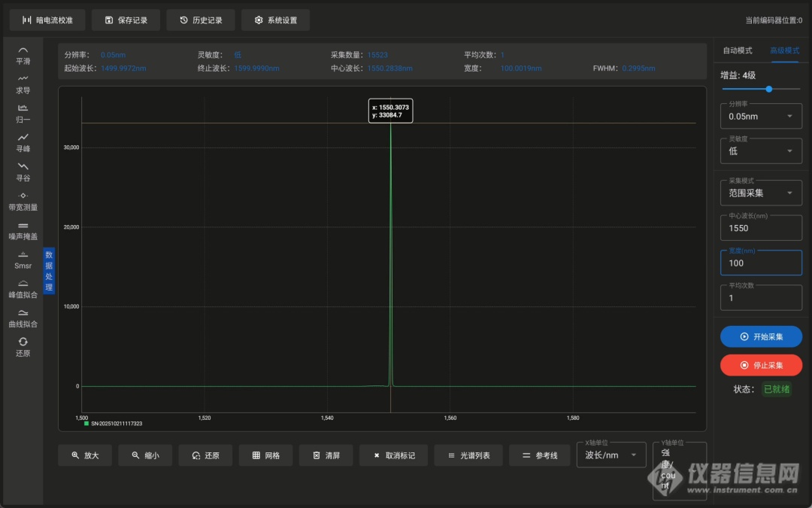Viewport: 812px width, 508px height.
Task: Click the 平均次数 input field
Action: point(761,297)
